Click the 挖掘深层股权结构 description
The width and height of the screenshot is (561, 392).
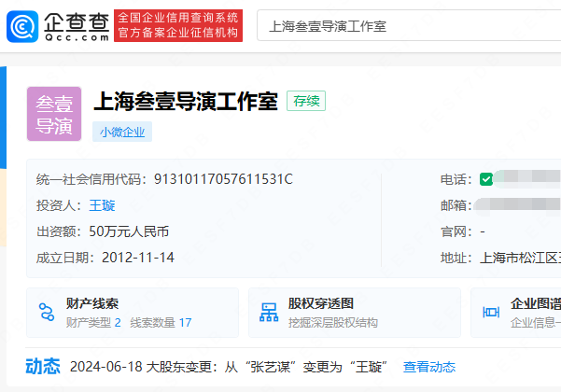point(333,323)
